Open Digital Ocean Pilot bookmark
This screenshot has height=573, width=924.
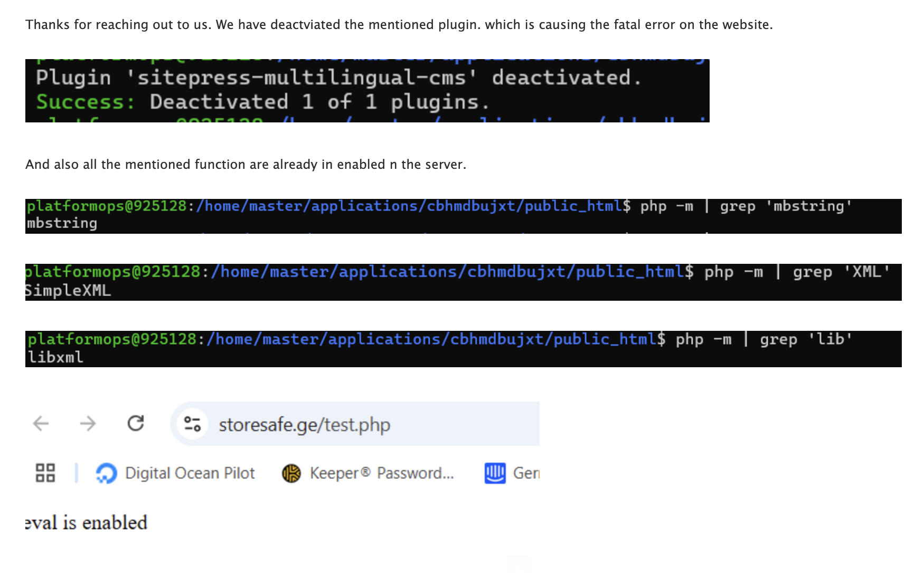[175, 473]
